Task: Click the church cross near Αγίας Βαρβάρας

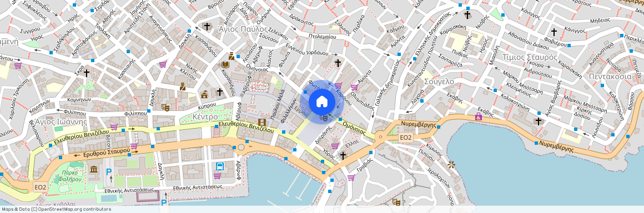Action: (538, 121)
